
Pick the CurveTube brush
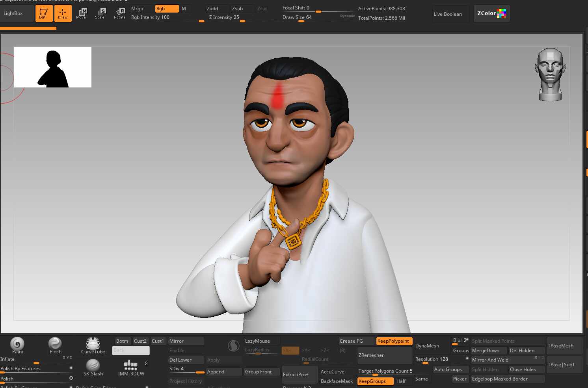coord(93,345)
